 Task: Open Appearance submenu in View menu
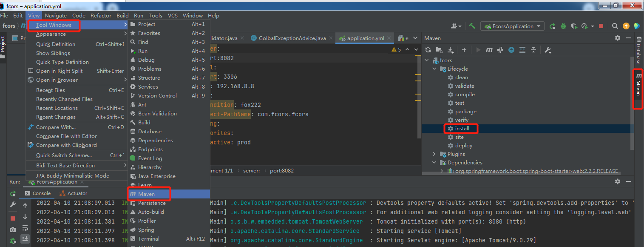pyautogui.click(x=77, y=34)
